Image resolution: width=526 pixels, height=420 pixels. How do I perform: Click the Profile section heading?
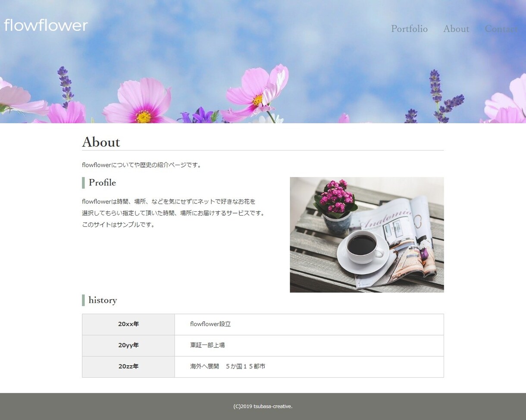[102, 182]
